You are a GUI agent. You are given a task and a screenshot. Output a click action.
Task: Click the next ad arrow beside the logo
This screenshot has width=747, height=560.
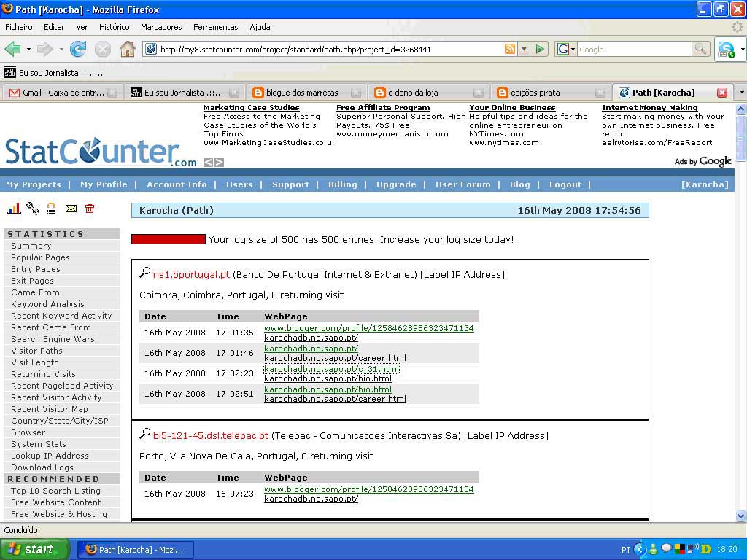pos(219,163)
